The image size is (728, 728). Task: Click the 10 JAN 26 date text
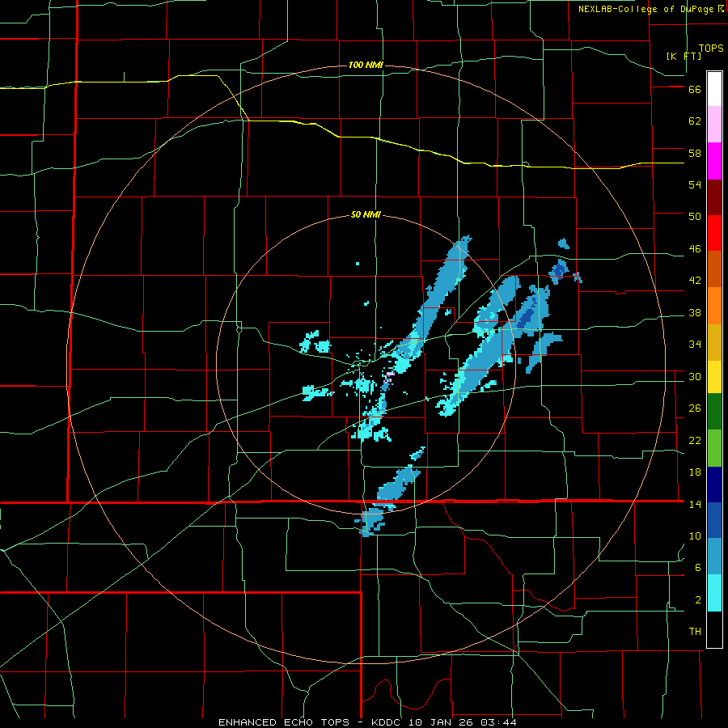point(442,722)
